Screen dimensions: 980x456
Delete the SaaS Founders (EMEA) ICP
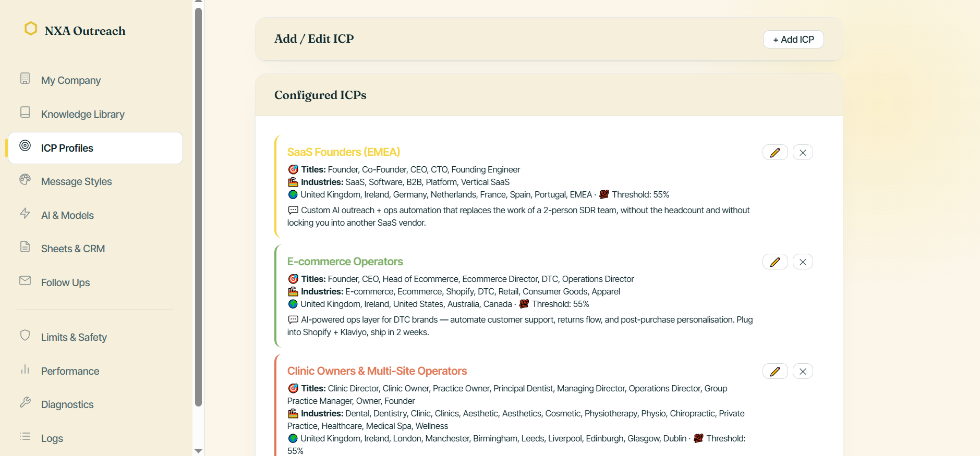click(x=803, y=153)
